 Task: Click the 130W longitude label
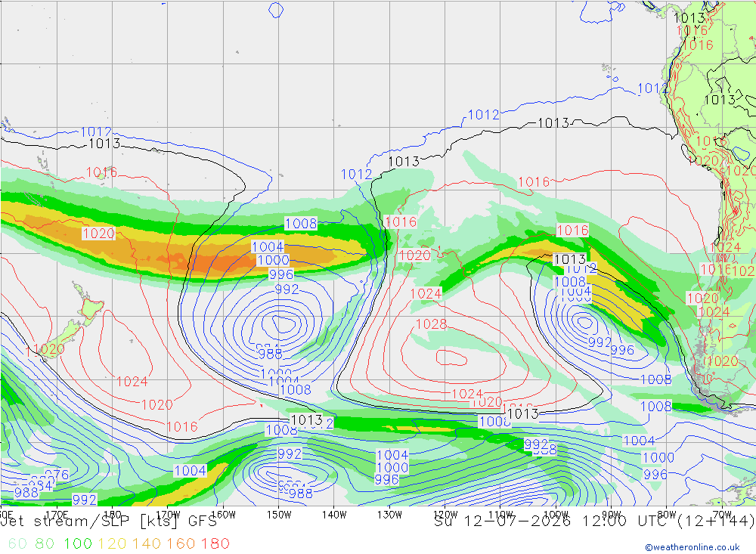(389, 515)
